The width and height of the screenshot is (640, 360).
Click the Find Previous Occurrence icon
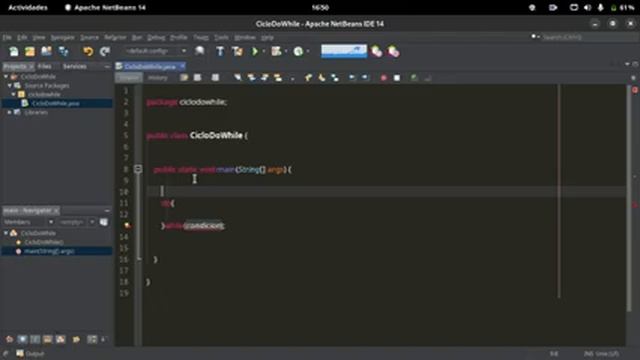251,78
